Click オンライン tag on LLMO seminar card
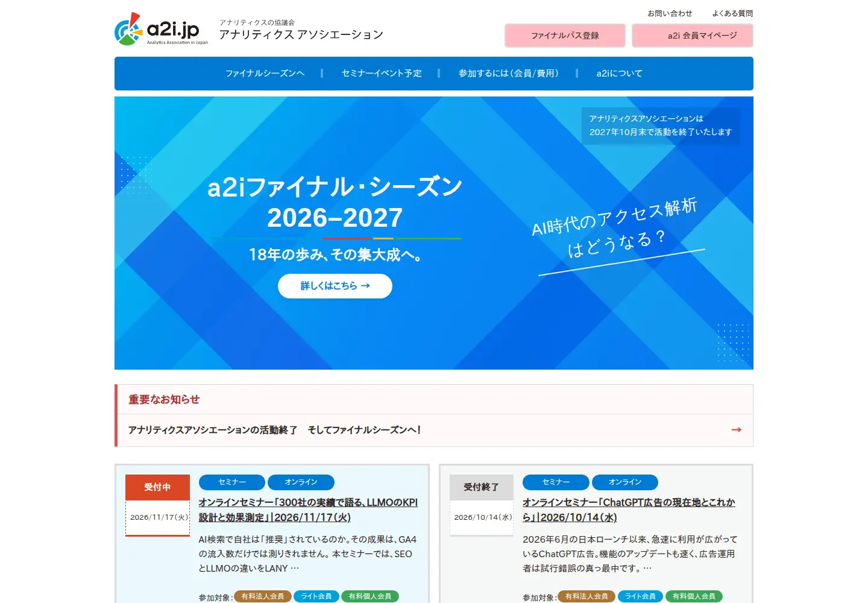This screenshot has width=868, height=603. point(301,482)
